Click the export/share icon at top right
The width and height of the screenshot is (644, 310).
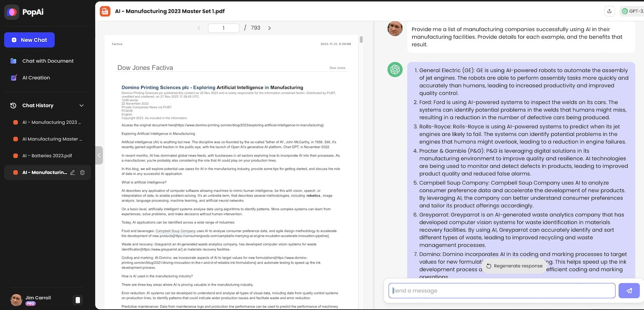click(x=609, y=11)
